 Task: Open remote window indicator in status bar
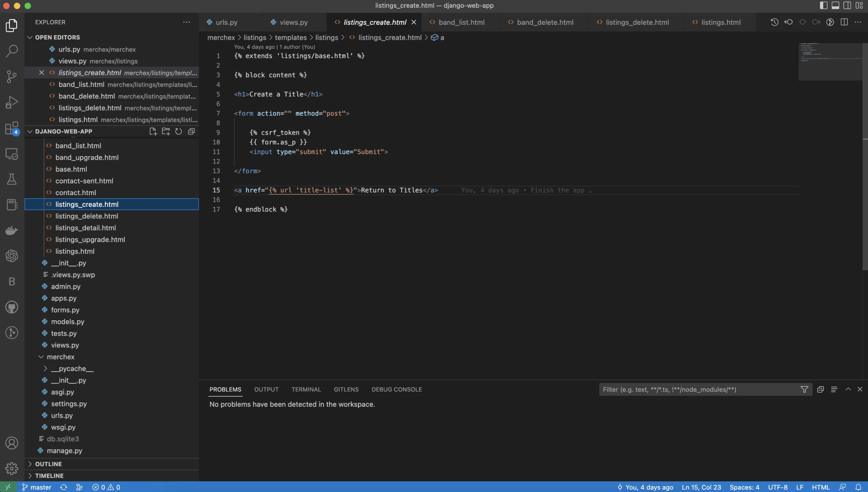click(x=8, y=487)
